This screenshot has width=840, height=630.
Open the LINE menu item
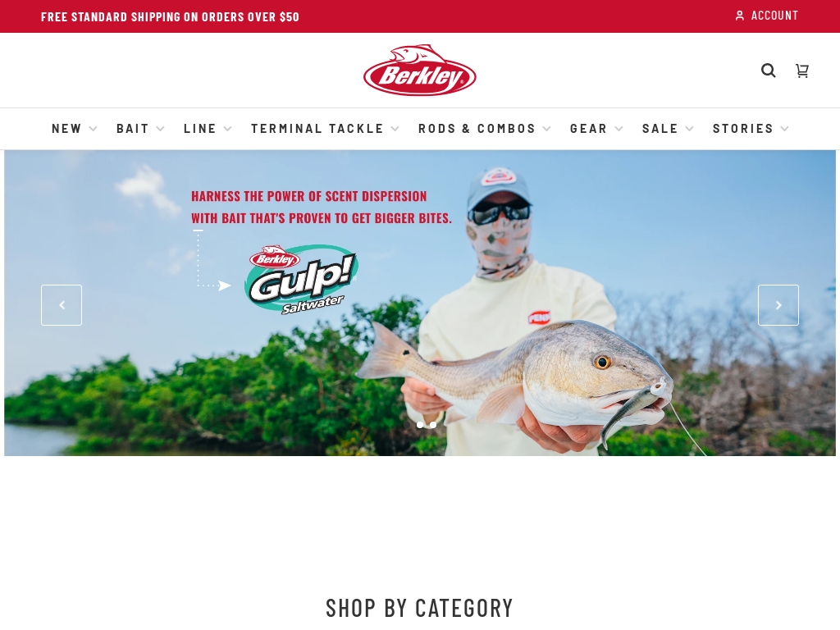coord(200,129)
